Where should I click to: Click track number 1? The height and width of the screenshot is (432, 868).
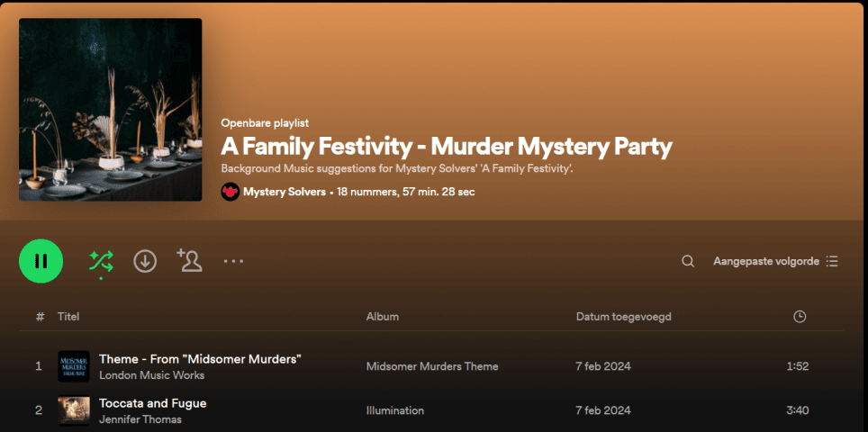point(39,366)
